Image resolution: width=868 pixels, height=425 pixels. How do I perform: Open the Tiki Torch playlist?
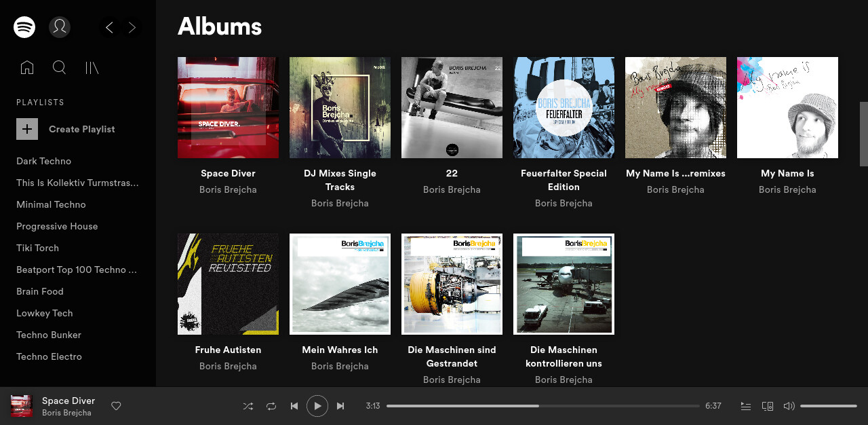[38, 248]
